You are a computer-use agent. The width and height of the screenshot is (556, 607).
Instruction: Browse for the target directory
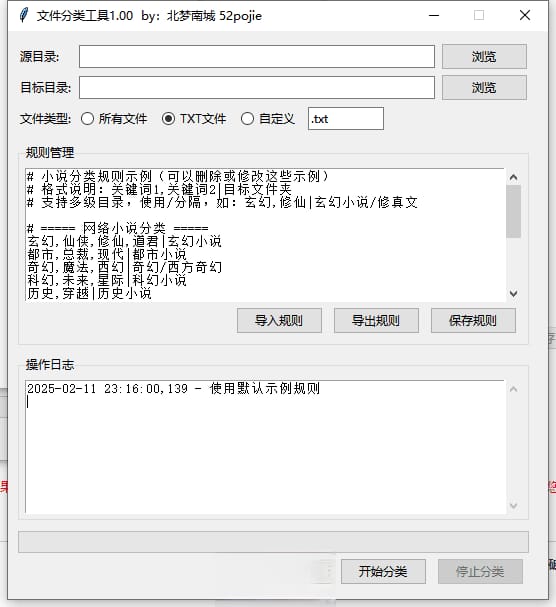click(484, 87)
